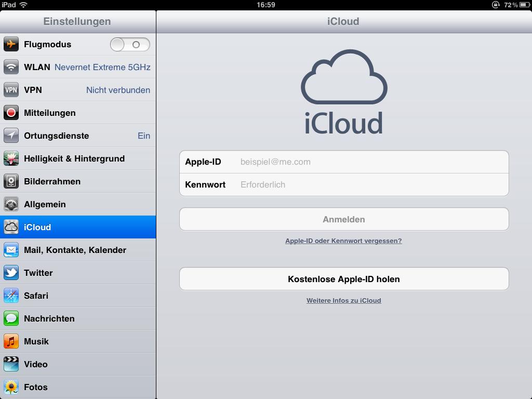The image size is (532, 399).
Task: Open Weitere Infos zu iCloud link
Action: (x=344, y=301)
